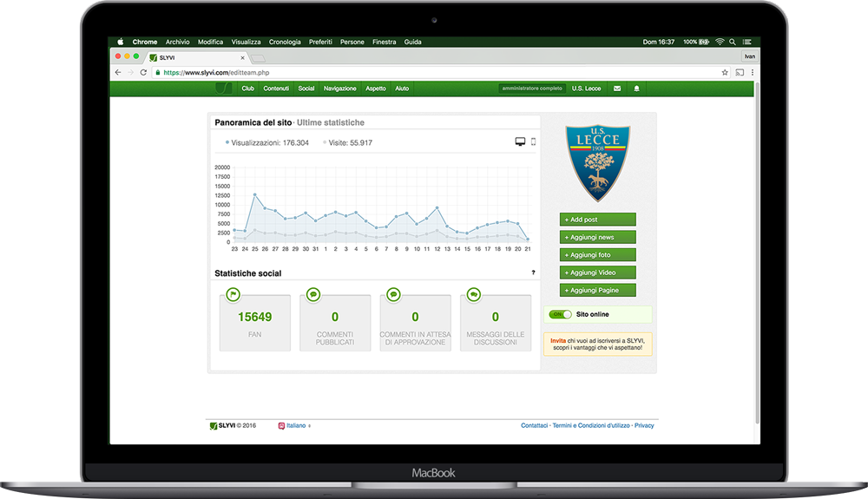Image resolution: width=868 pixels, height=499 pixels.
Task: Open messages via the envelope icon
Action: click(x=617, y=89)
